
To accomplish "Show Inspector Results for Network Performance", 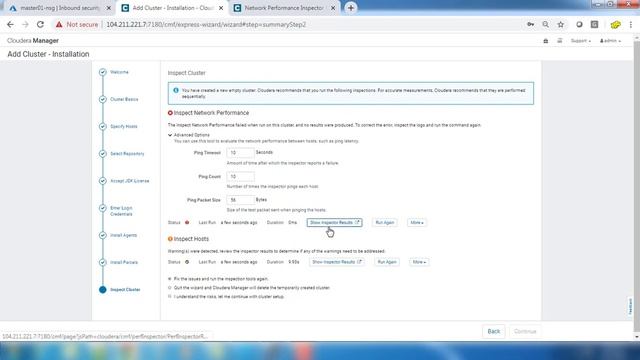I will tap(334, 222).
